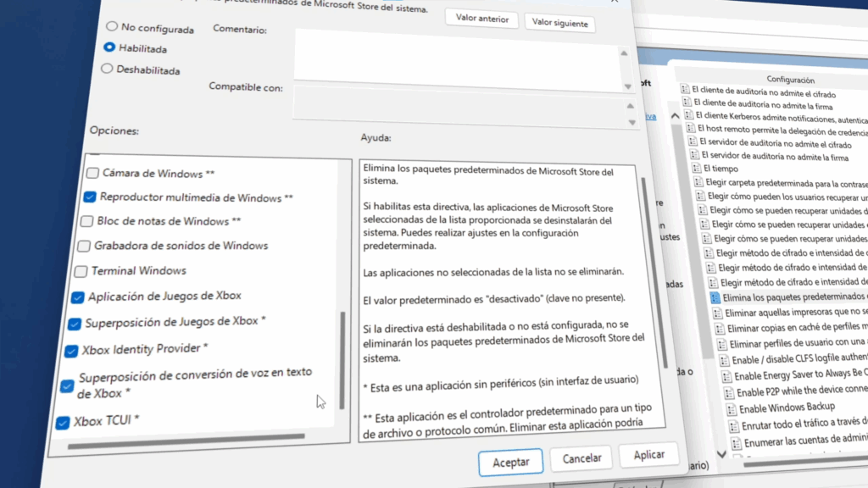Select Enable Energy Saver to Always Be On

[800, 375]
